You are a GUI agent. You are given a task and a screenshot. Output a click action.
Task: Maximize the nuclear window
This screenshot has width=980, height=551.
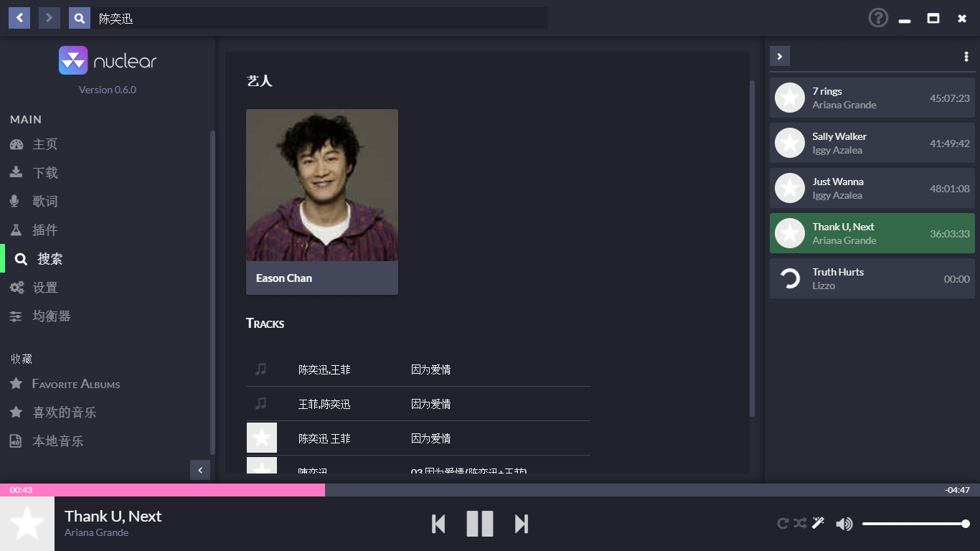933,19
